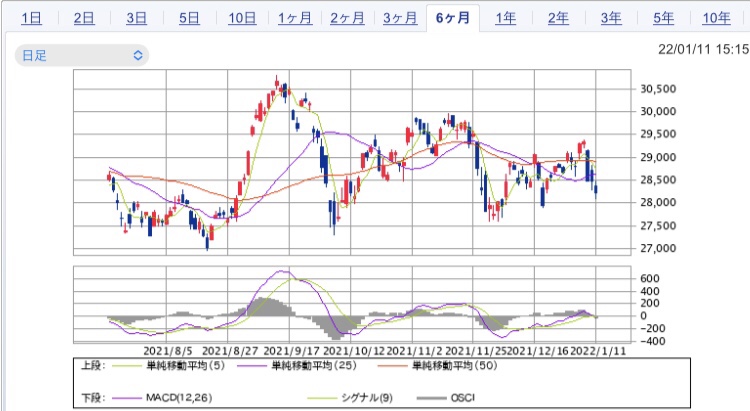Open the 日足 candle interval dropdown
This screenshot has height=411, width=750.
81,56
